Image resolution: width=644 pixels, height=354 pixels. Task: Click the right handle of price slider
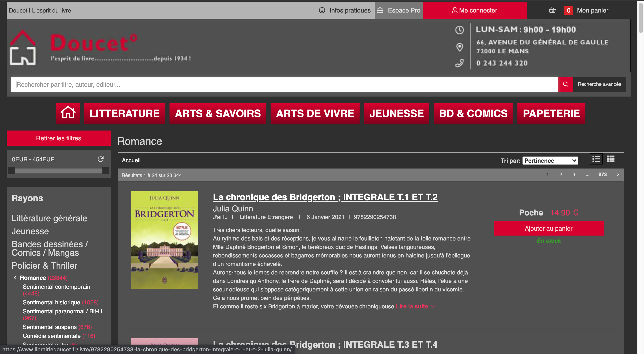point(106,171)
